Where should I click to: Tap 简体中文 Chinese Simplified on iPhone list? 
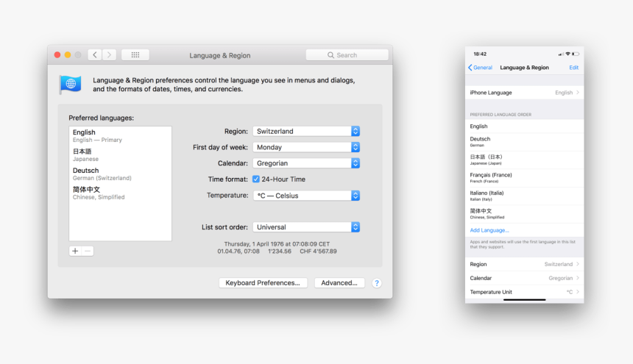[524, 214]
